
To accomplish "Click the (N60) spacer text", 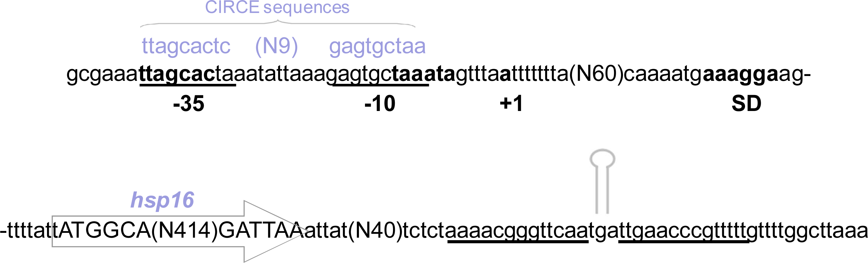I will tap(596, 74).
